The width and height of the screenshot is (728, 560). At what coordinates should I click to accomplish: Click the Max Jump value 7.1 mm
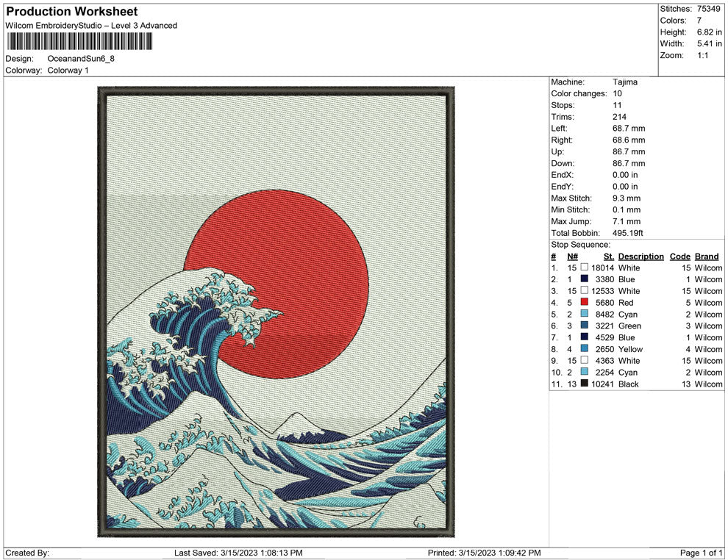point(627,221)
